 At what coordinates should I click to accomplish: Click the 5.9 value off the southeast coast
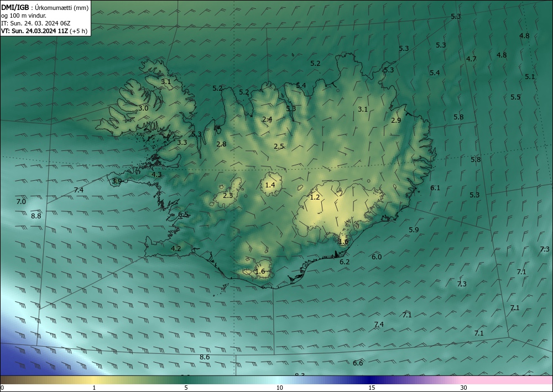pos(414,230)
